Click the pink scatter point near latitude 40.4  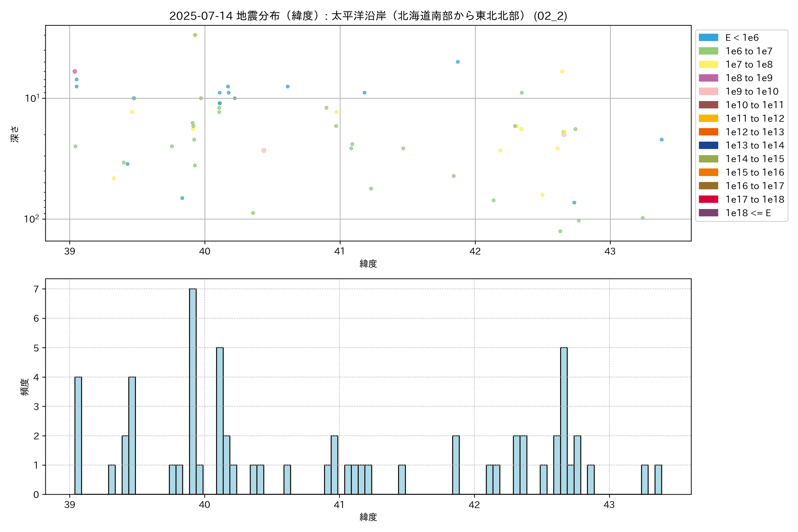(264, 150)
